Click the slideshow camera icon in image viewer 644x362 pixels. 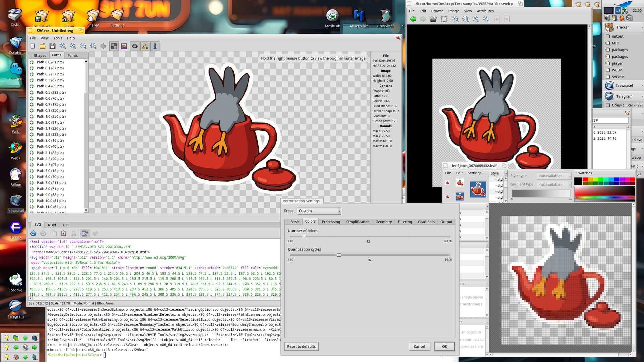433,19
